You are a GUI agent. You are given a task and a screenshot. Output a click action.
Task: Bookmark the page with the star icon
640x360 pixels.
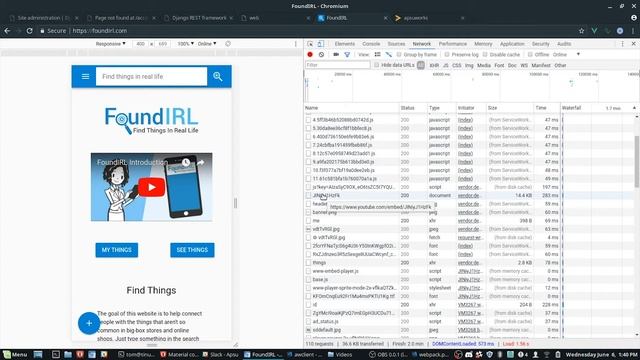click(581, 31)
